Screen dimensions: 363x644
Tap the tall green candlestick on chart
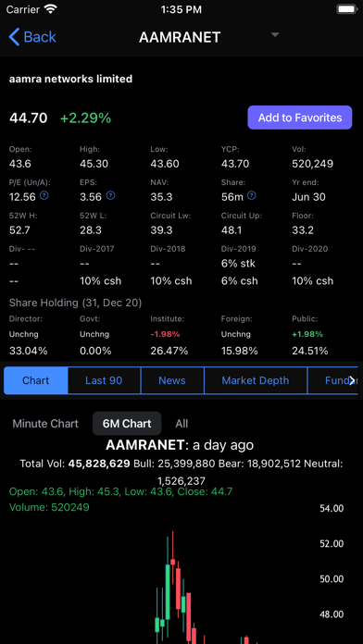(x=168, y=591)
